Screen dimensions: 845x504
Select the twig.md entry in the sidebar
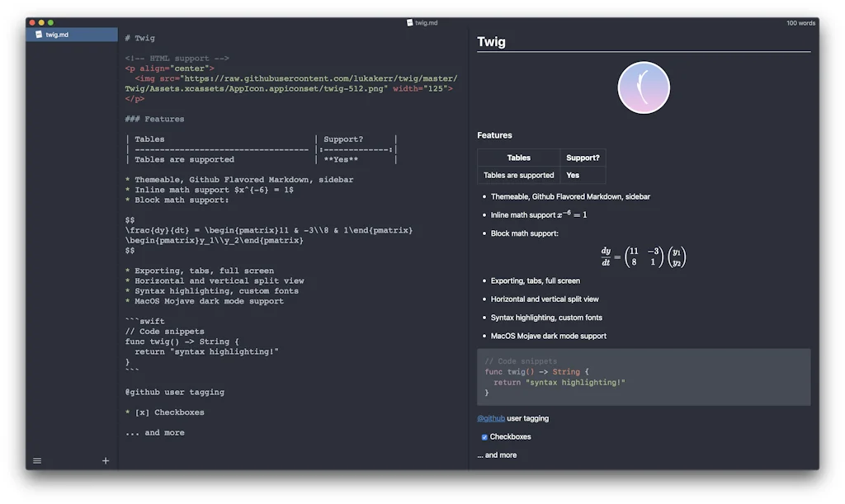pos(70,35)
